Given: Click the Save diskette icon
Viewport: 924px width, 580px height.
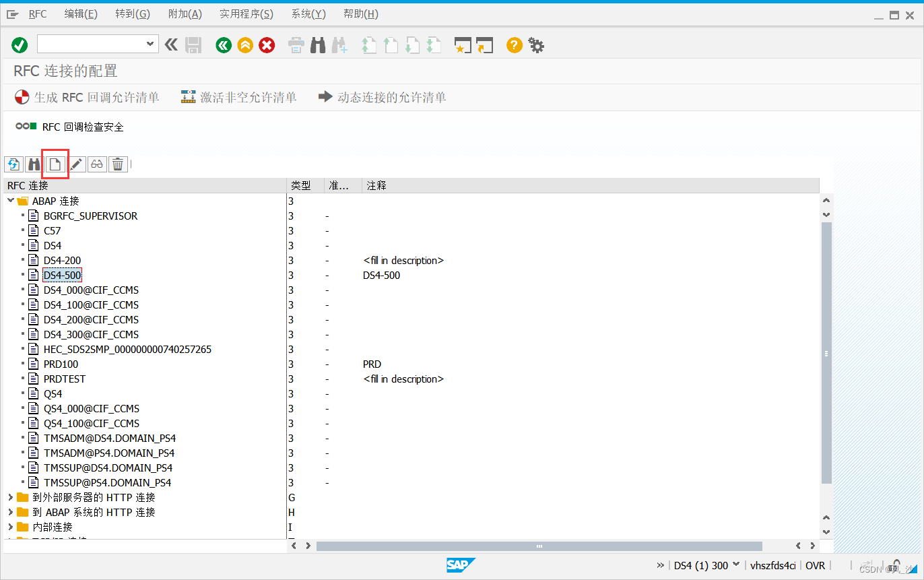Looking at the screenshot, I should click(x=193, y=45).
